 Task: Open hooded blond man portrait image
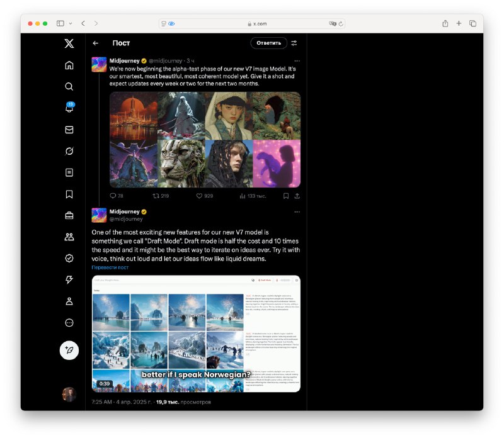tap(229, 164)
